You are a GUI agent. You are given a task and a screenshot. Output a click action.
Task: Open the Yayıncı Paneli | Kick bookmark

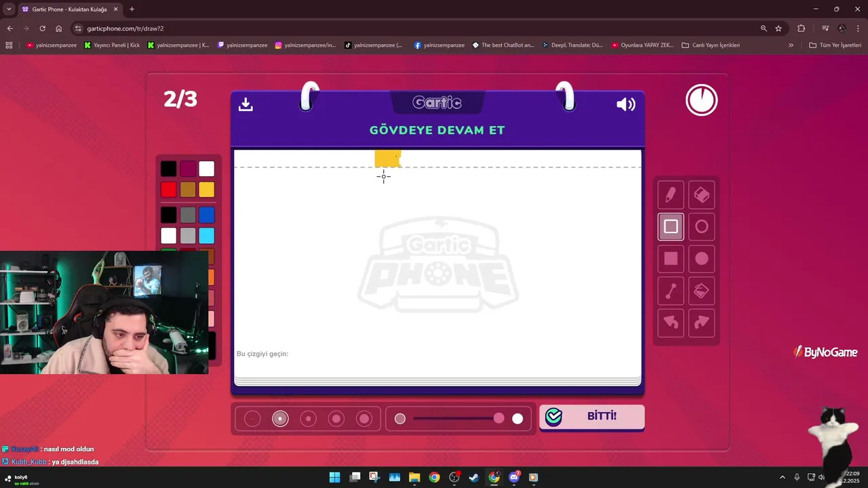(113, 45)
